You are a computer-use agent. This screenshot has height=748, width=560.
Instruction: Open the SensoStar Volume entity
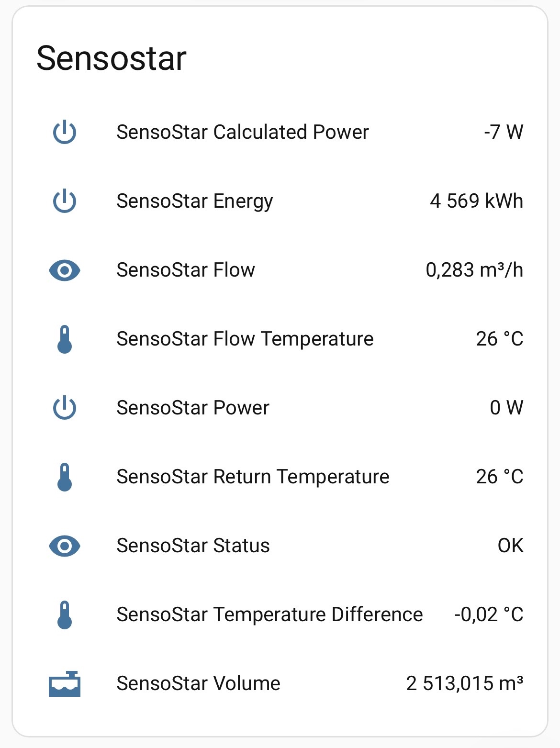point(198,684)
